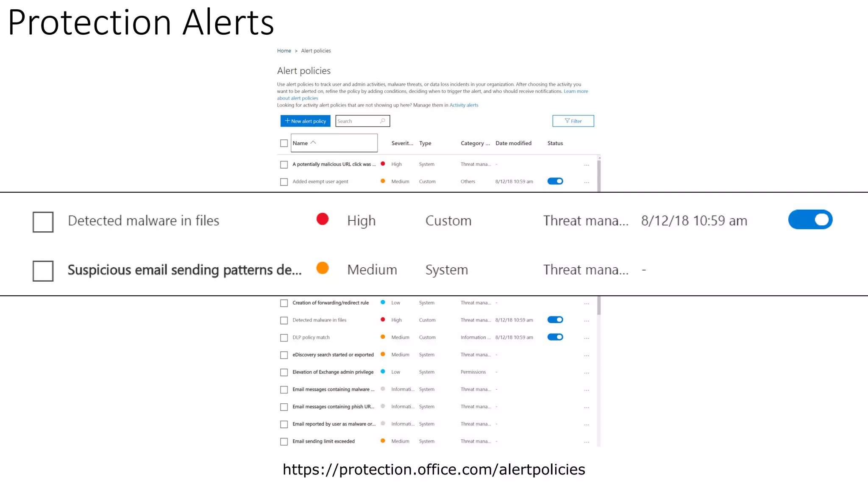Check Email messages containing phish URL checkbox
The image size is (868, 488).
click(284, 407)
